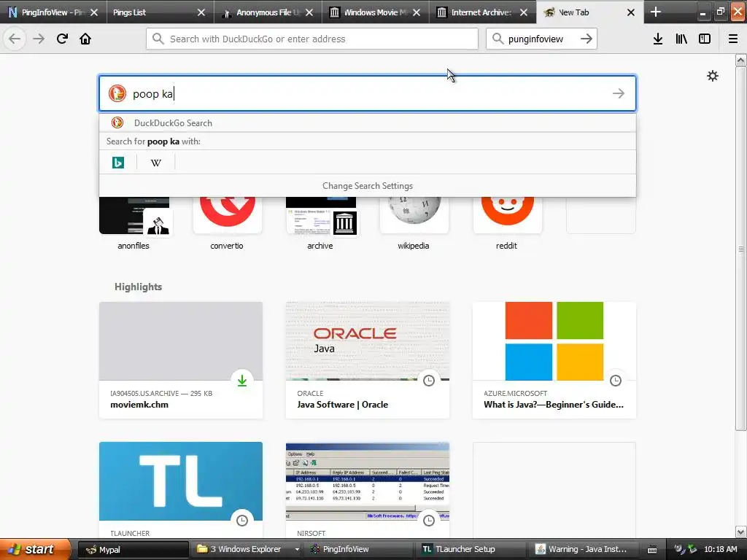Open the TLauncher highlight card
Screen dimensions: 747x560
tap(181, 491)
